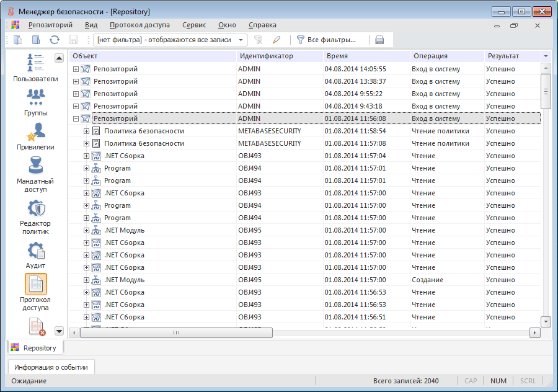Click the horizontal scrollbar thumb
This screenshot has height=392, width=558.
point(176,333)
